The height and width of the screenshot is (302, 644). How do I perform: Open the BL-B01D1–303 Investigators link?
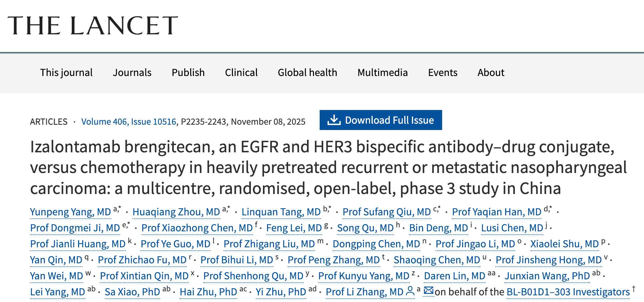pyautogui.click(x=568, y=292)
